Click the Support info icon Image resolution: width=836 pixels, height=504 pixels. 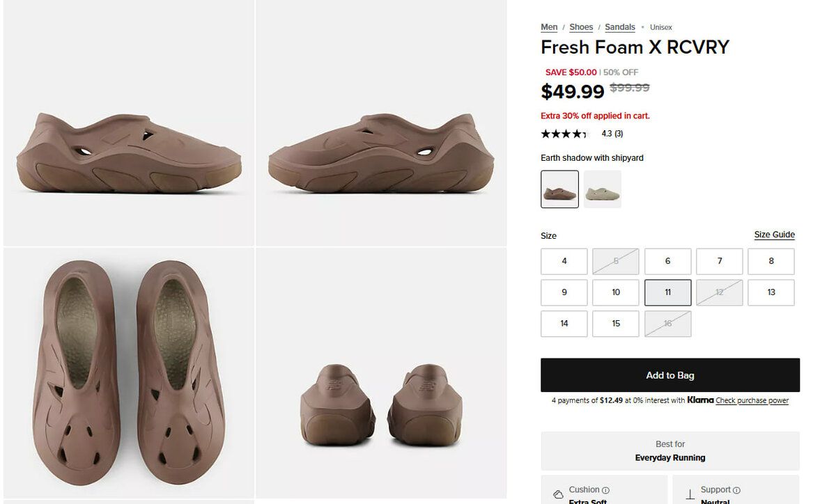tap(736, 490)
